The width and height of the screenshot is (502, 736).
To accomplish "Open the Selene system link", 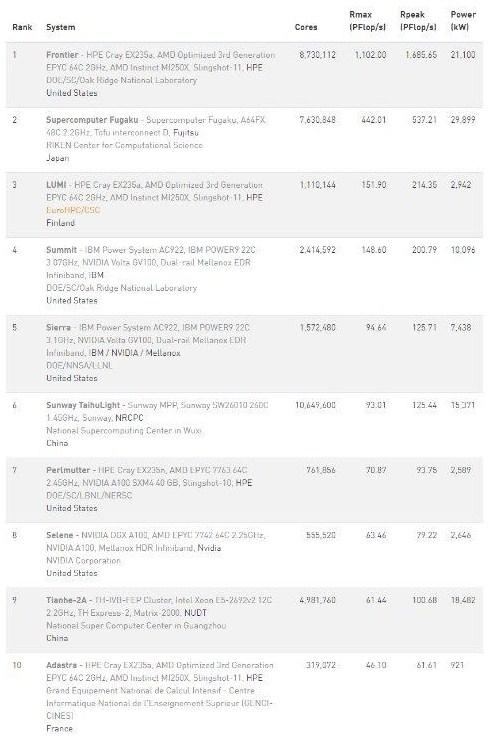I will point(60,535).
